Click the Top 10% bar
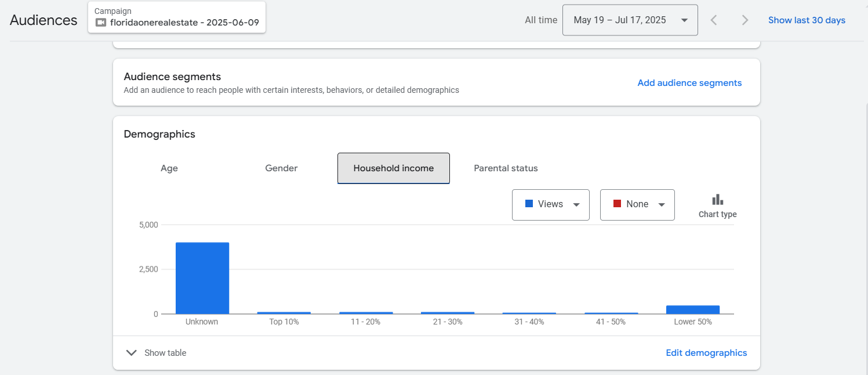The width and height of the screenshot is (868, 375). click(x=284, y=313)
